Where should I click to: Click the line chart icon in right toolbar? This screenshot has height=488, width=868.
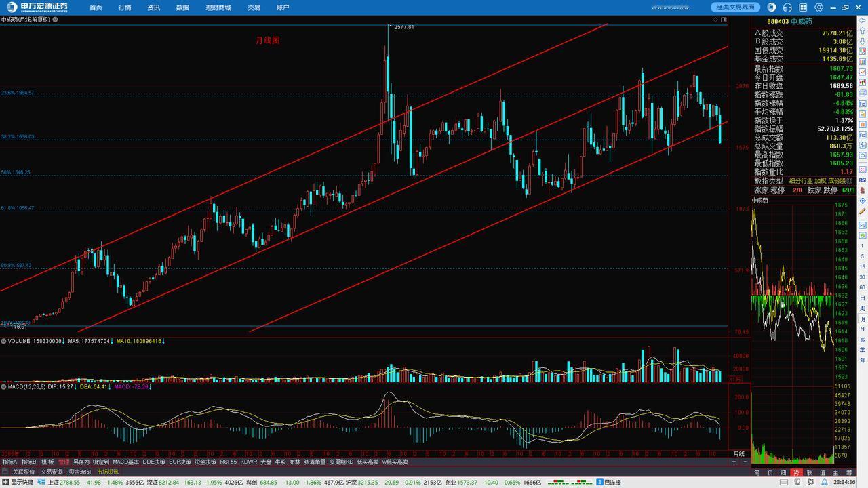[862, 72]
